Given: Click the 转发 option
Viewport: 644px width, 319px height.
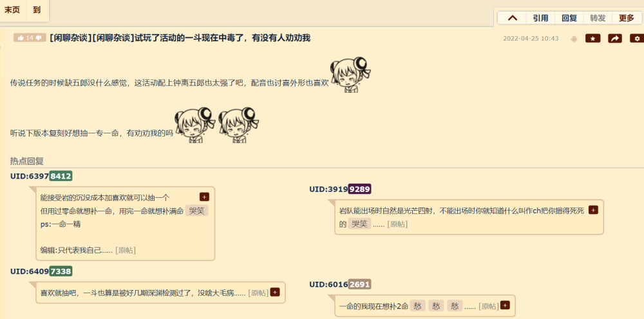Looking at the screenshot, I should 598,18.
